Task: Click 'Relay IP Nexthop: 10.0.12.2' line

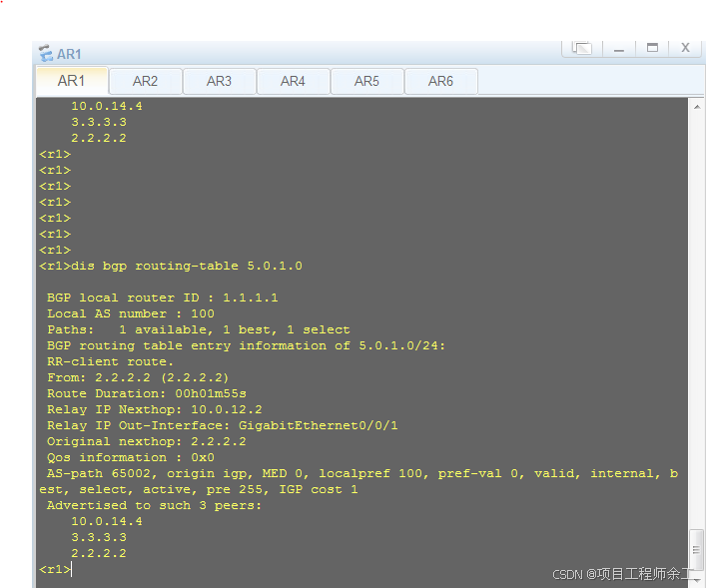Action: [155, 409]
